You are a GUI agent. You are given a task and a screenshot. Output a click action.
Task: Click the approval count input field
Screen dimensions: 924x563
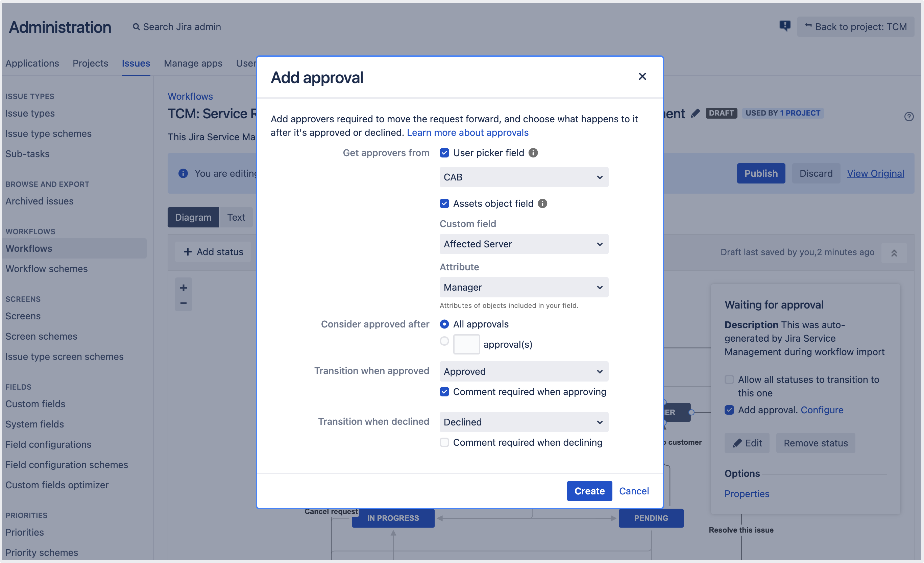(x=466, y=344)
